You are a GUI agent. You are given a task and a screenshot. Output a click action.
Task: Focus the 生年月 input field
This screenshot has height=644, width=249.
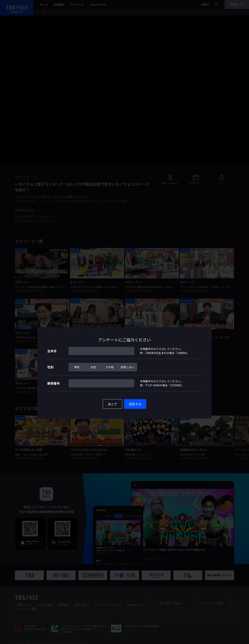point(101,351)
